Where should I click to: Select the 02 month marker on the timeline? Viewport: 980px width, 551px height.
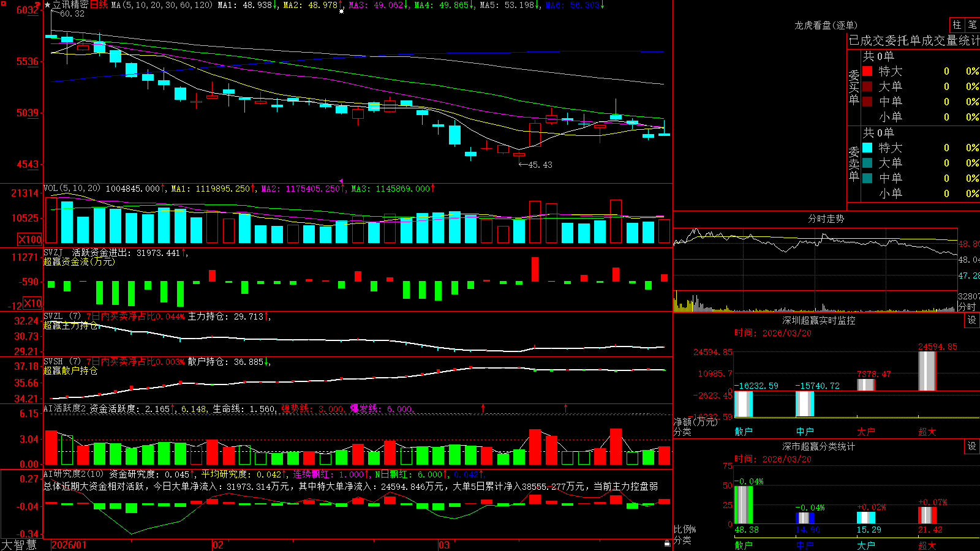click(x=218, y=545)
